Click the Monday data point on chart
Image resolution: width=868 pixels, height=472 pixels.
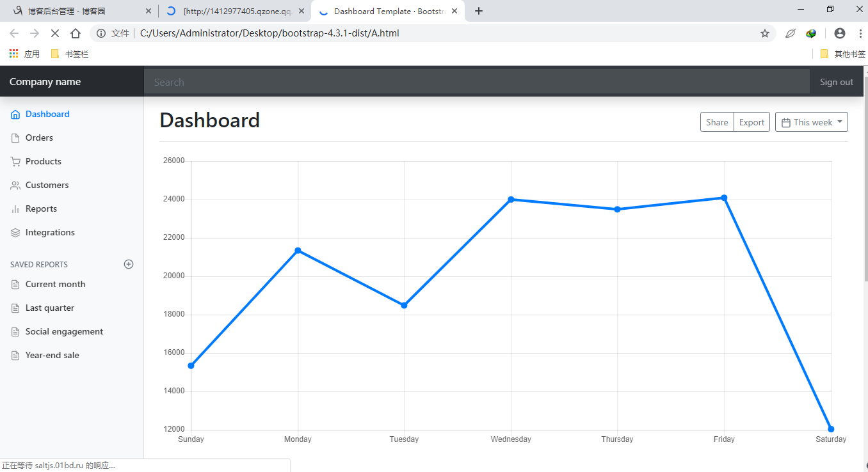coord(298,250)
